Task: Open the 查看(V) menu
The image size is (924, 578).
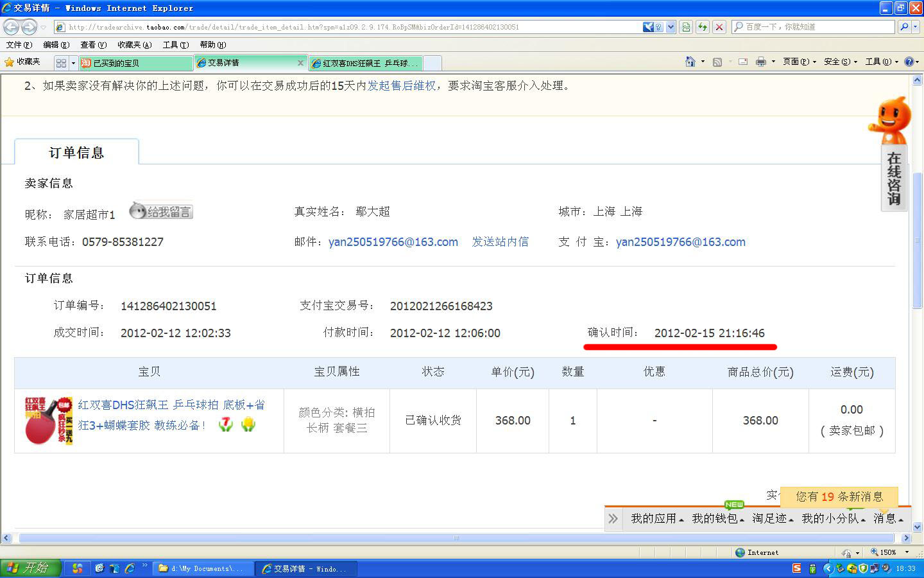Action: click(x=94, y=45)
